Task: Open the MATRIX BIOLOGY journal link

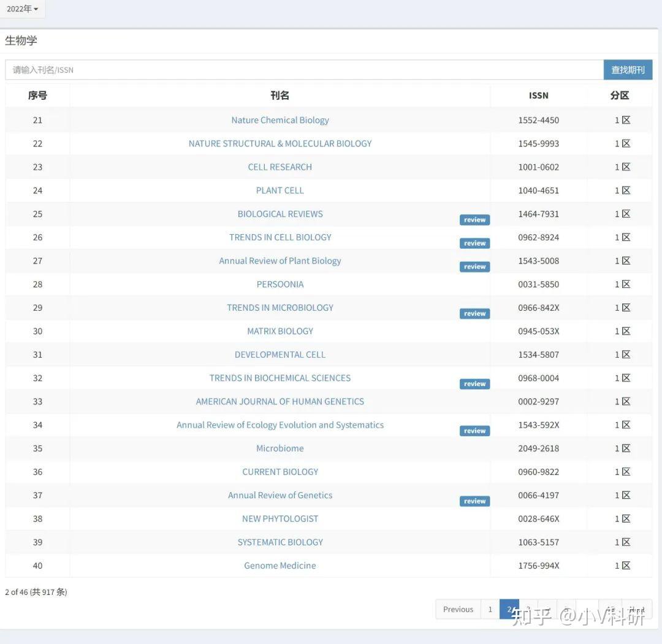Action: click(280, 331)
